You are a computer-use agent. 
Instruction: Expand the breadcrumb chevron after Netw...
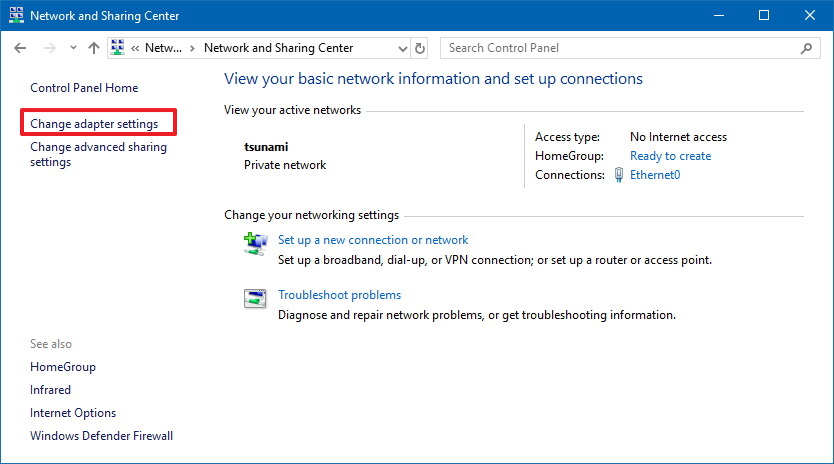192,48
